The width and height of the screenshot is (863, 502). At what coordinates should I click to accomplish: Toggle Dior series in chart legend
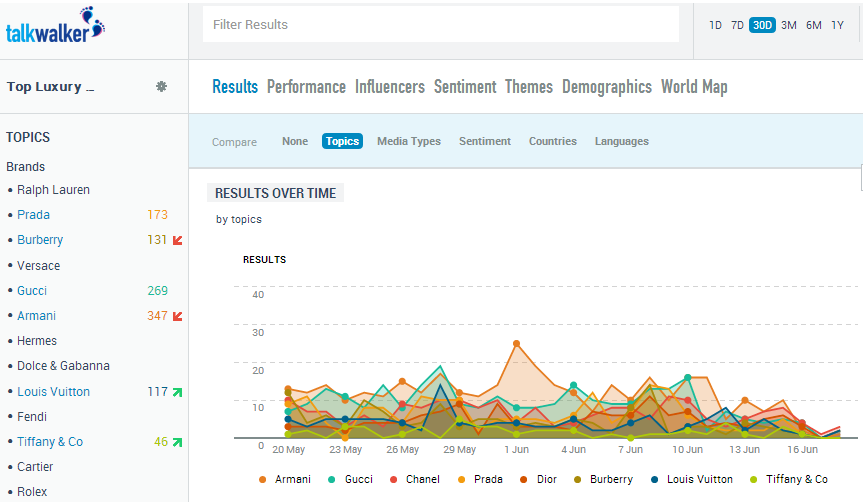click(538, 479)
